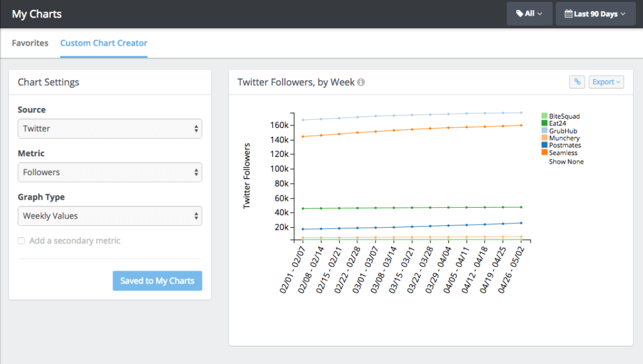Open the Graph Type Weekly Values select
643x364 pixels.
coord(110,216)
